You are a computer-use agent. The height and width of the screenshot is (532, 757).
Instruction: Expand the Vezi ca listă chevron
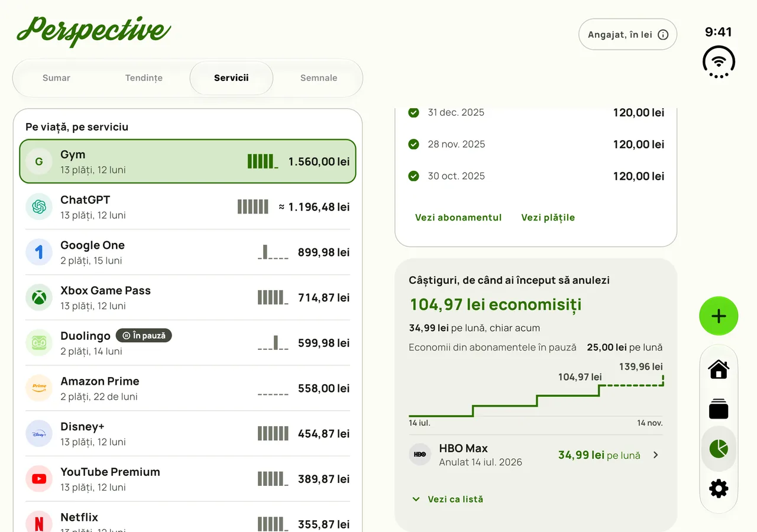click(x=416, y=499)
